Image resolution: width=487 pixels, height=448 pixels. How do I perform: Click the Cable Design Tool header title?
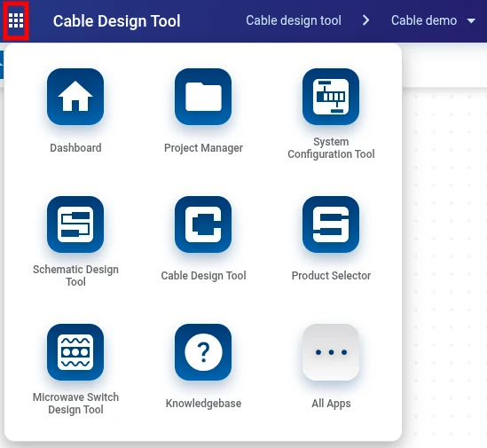click(117, 21)
